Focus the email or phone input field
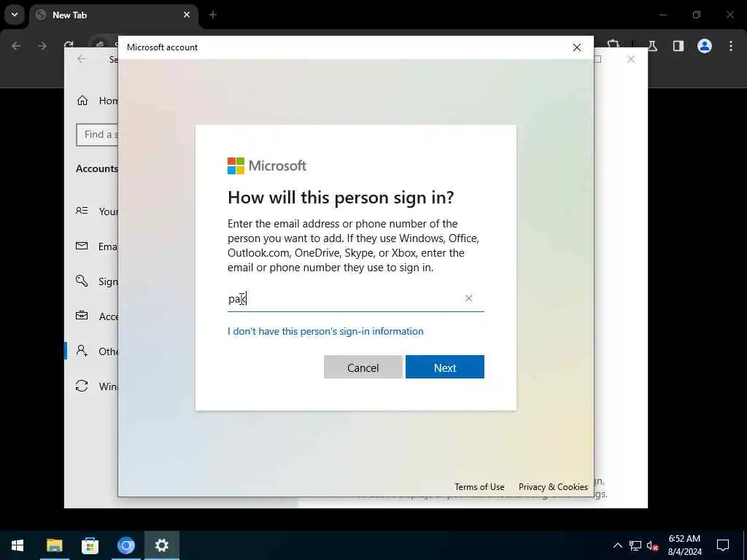 355,299
